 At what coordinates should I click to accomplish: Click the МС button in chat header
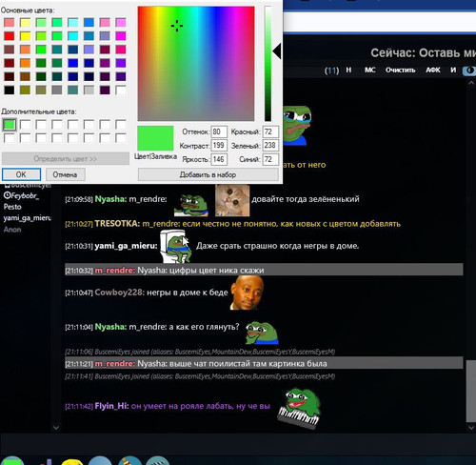(x=370, y=71)
